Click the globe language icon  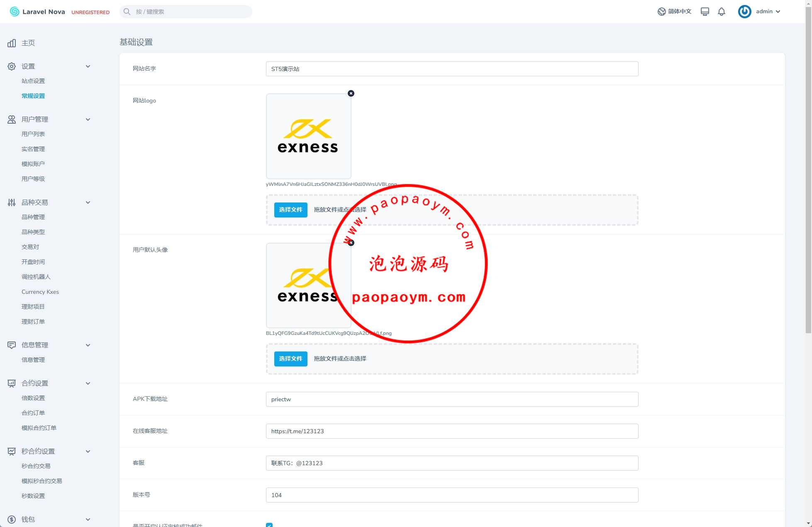[x=661, y=12]
